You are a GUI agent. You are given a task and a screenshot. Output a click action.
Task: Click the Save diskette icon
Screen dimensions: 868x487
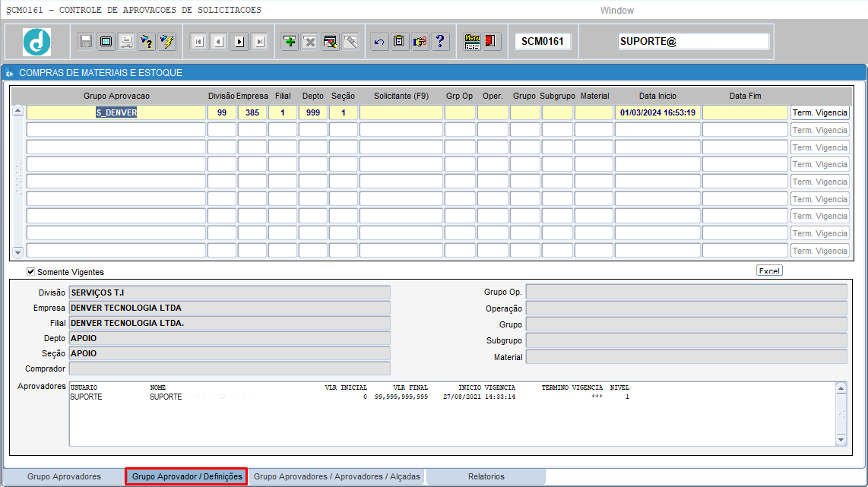pyautogui.click(x=86, y=42)
